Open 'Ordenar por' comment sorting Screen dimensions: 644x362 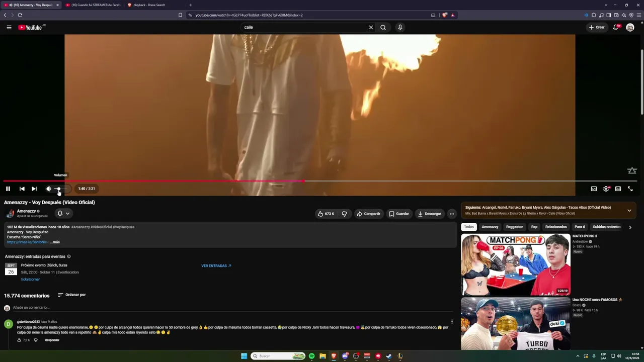click(x=71, y=295)
